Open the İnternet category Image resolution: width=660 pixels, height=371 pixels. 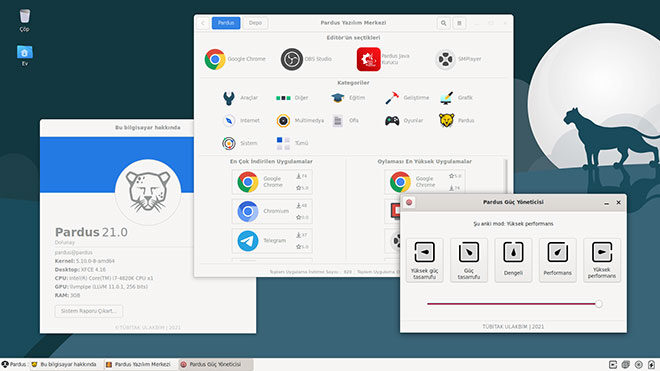[241, 120]
